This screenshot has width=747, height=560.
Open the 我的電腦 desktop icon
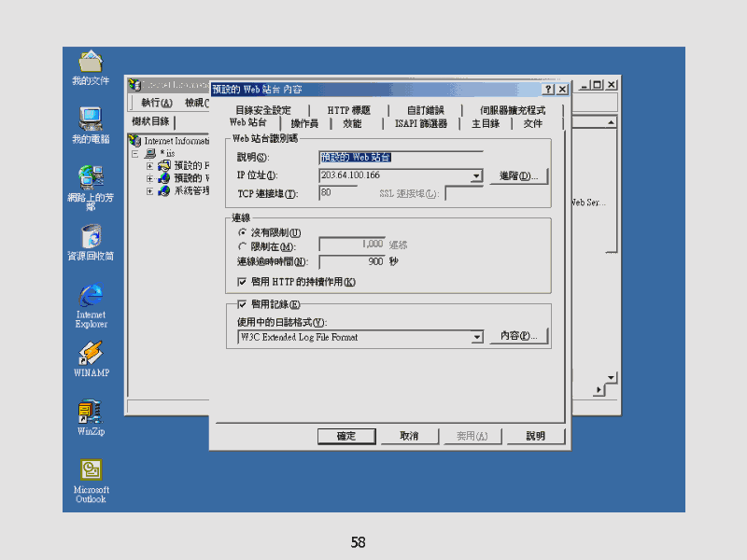pos(91,119)
